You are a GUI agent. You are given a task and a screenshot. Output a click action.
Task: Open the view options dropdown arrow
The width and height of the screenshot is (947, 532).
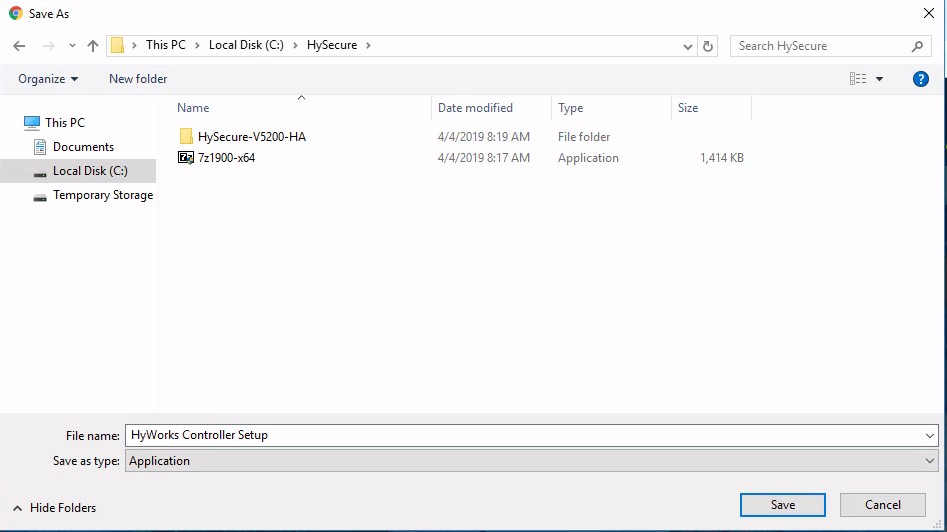[879, 79]
